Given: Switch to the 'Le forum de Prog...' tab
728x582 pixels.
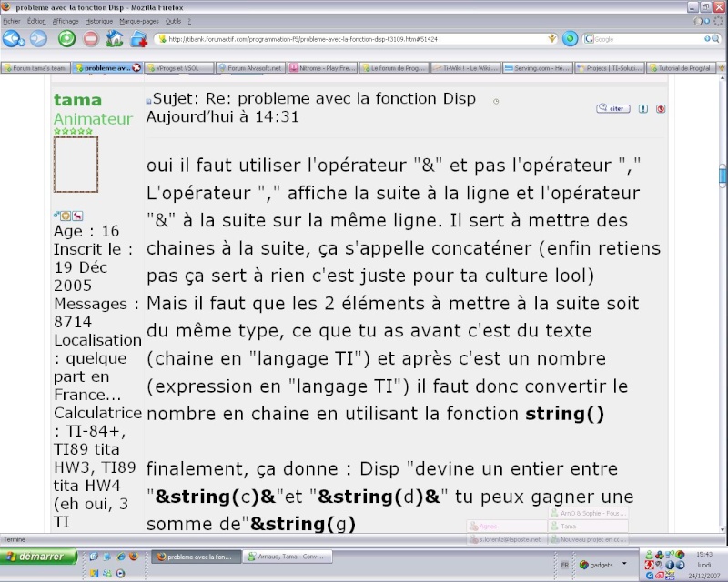Looking at the screenshot, I should 394,68.
